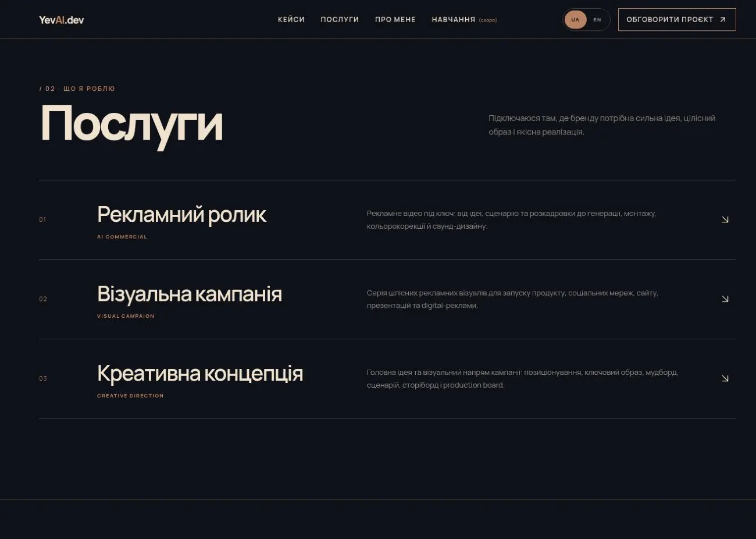The width and height of the screenshot is (756, 539).
Task: Click the arrow icon in Креативна концепція row
Action: [725, 378]
